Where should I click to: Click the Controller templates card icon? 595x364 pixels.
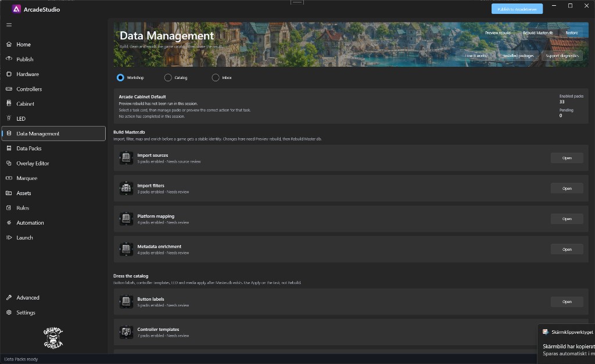click(x=126, y=332)
